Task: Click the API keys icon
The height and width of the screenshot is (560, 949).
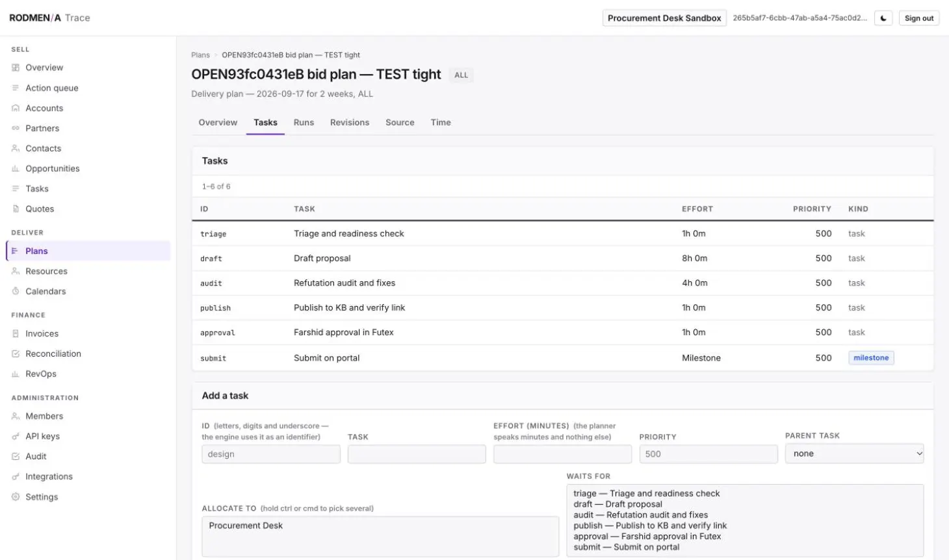Action: tap(16, 436)
